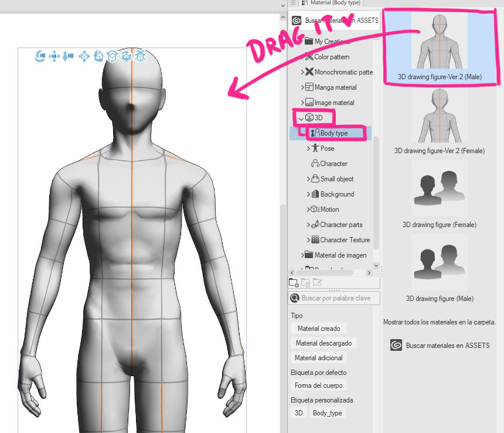Click the Color pattern folder icon

point(309,56)
